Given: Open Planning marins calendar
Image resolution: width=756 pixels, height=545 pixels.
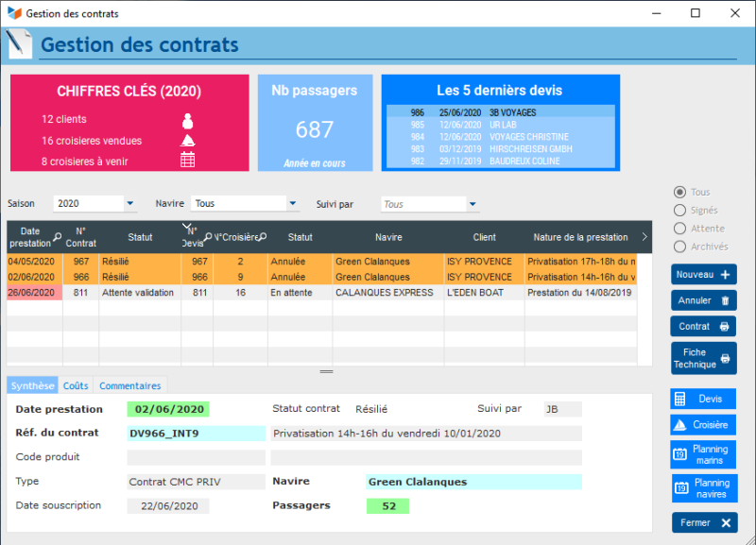Looking at the screenshot, I should pos(703,455).
